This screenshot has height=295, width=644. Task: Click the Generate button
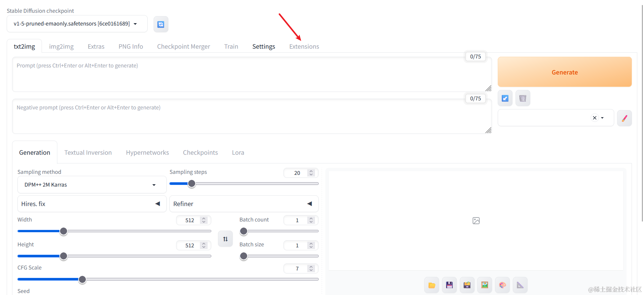point(565,72)
